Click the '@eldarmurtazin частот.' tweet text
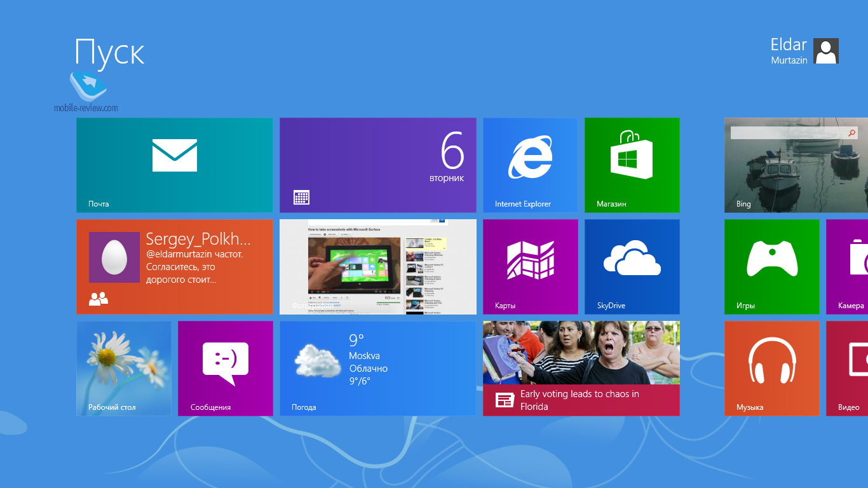 195,254
